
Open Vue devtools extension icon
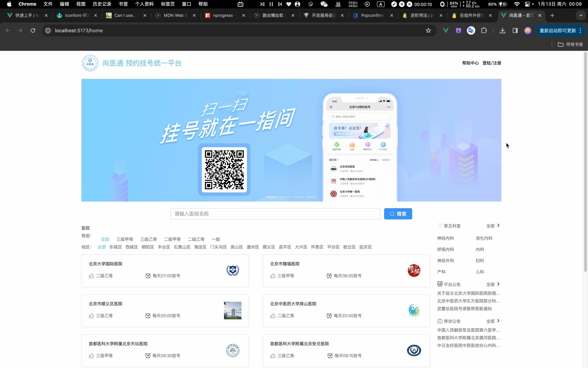[x=446, y=31]
